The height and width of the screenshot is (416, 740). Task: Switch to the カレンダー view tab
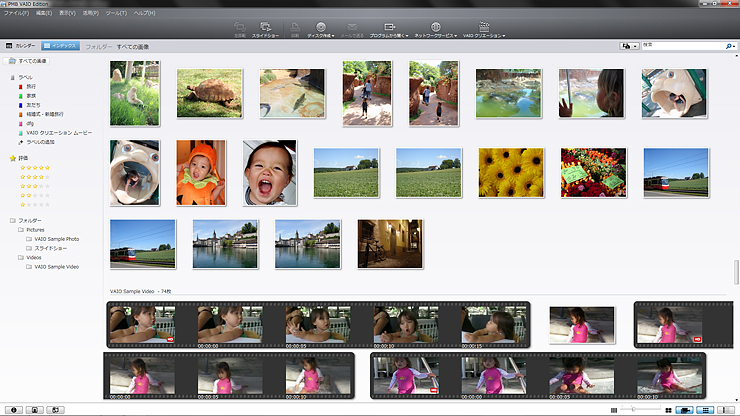pos(21,46)
